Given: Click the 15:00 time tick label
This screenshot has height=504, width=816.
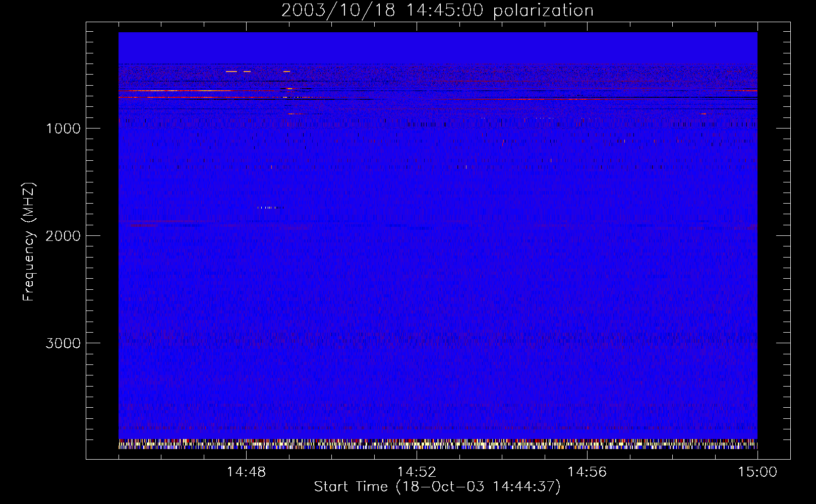Looking at the screenshot, I should click(x=757, y=472).
